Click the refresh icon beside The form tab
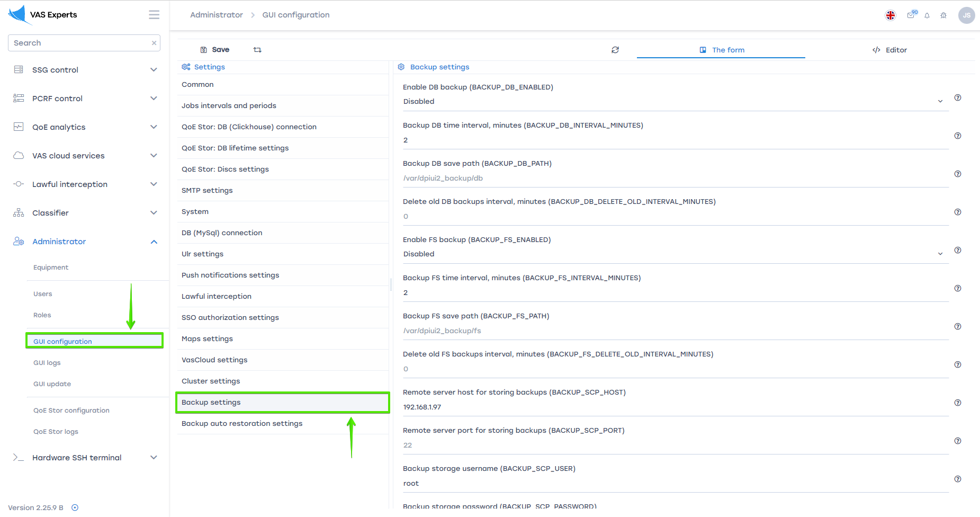Viewport: 980px width, 517px height. tap(615, 50)
